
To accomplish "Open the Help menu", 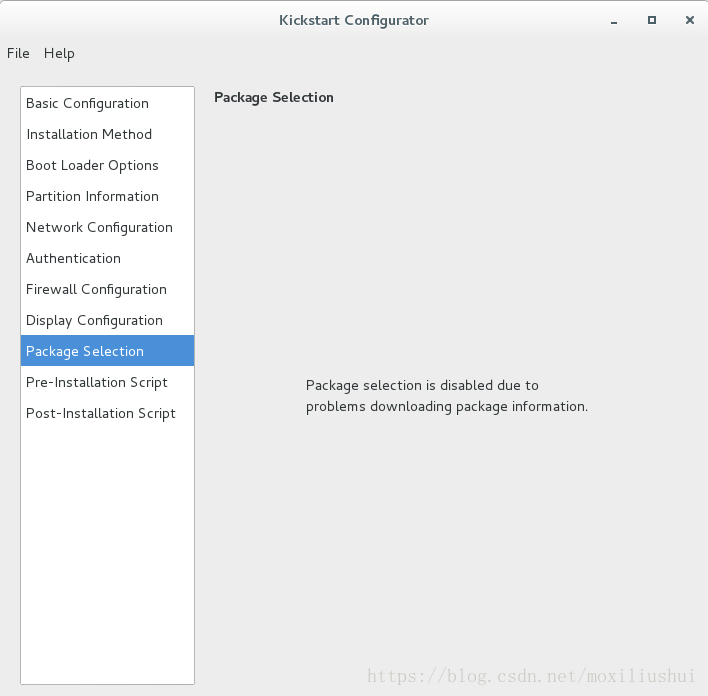I will (x=59, y=53).
